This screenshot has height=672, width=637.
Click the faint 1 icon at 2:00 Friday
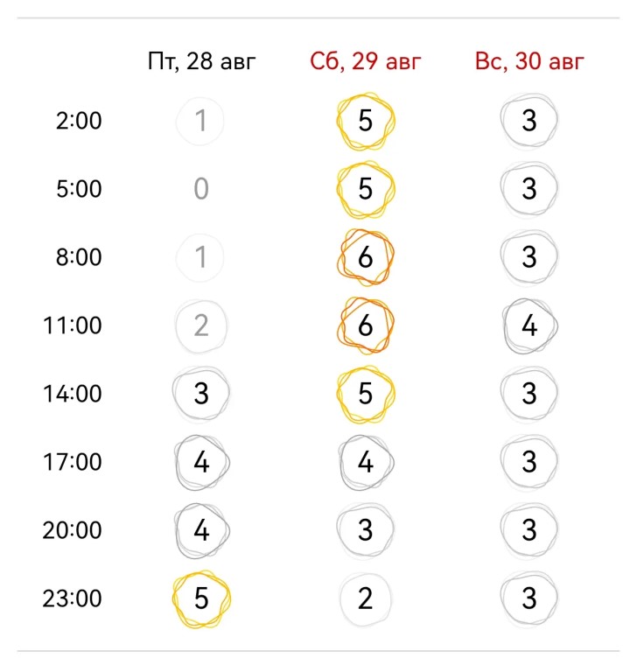point(200,121)
